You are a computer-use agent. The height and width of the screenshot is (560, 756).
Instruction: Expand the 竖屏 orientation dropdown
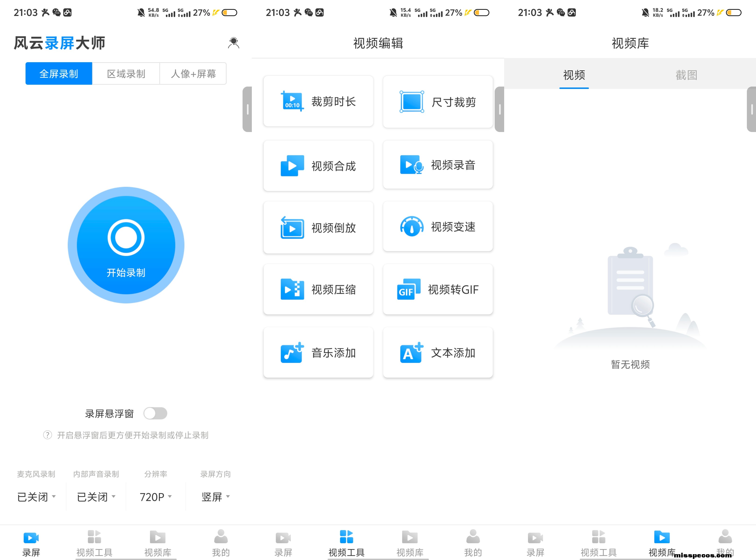click(x=215, y=497)
